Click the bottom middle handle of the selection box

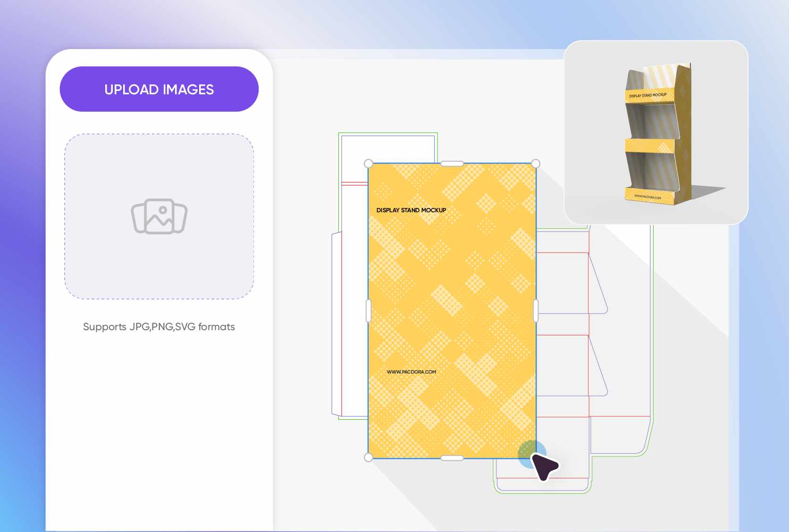point(452,457)
